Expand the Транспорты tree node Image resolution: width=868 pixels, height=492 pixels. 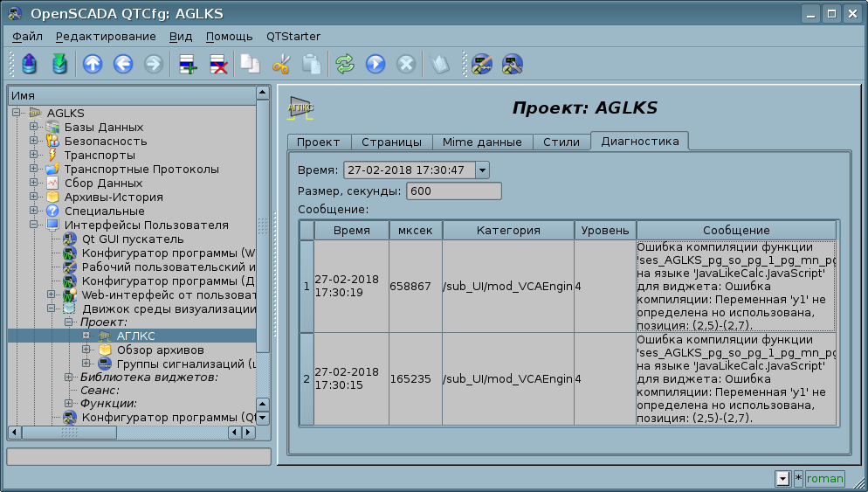(x=34, y=155)
